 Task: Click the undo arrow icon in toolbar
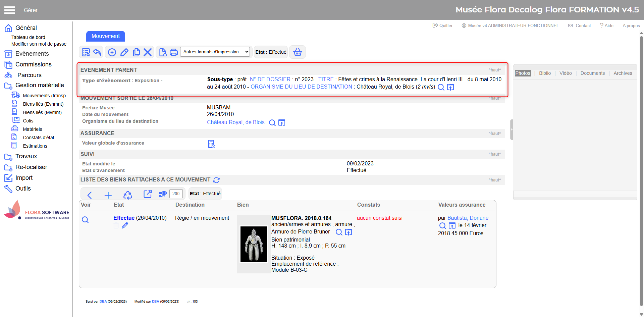[x=97, y=52]
